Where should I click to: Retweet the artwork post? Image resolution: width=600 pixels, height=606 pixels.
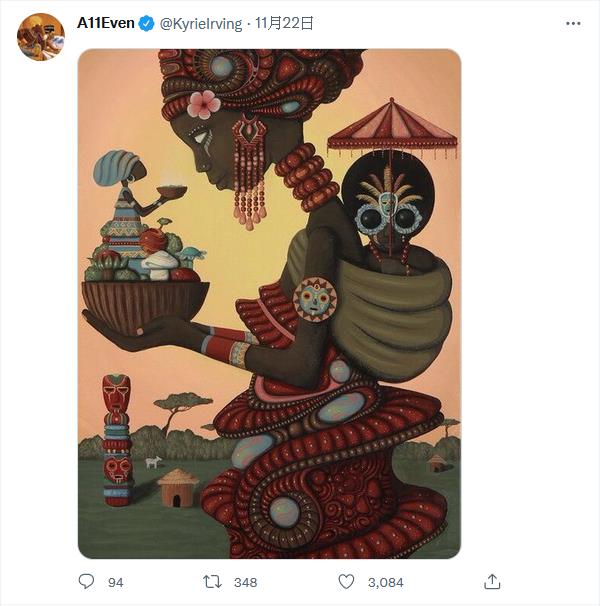212,581
